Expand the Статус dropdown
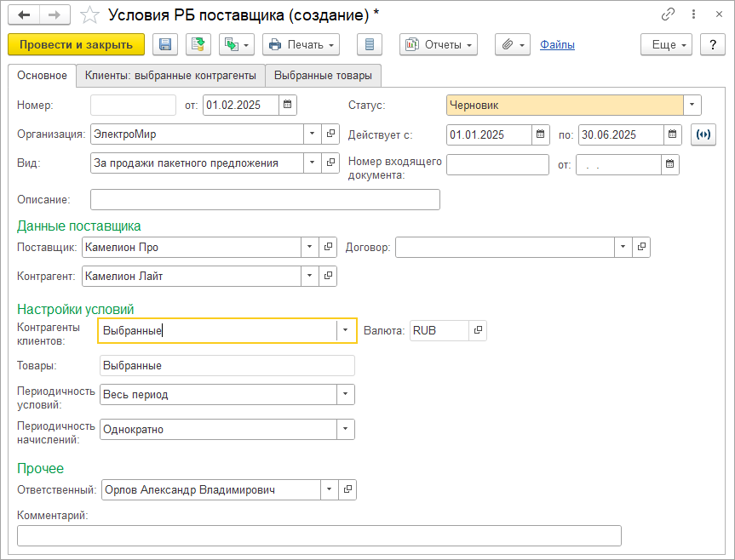This screenshot has height=560, width=735. (692, 106)
